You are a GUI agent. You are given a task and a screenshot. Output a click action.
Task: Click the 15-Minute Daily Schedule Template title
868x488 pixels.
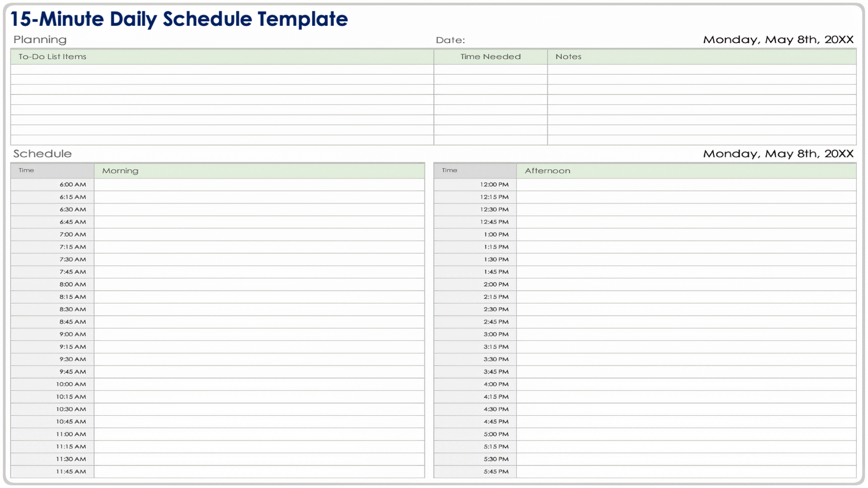[179, 19]
